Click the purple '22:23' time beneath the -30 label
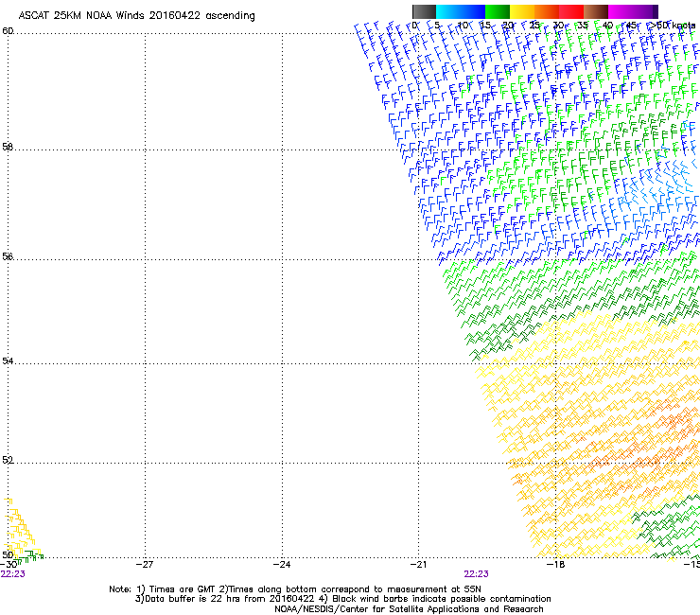The height and width of the screenshot is (615, 700). tap(13, 574)
